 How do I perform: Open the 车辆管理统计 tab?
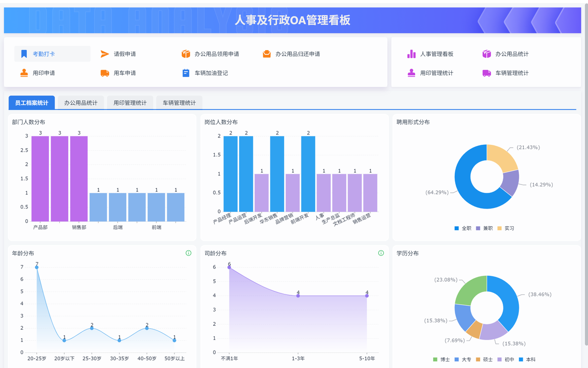[179, 103]
